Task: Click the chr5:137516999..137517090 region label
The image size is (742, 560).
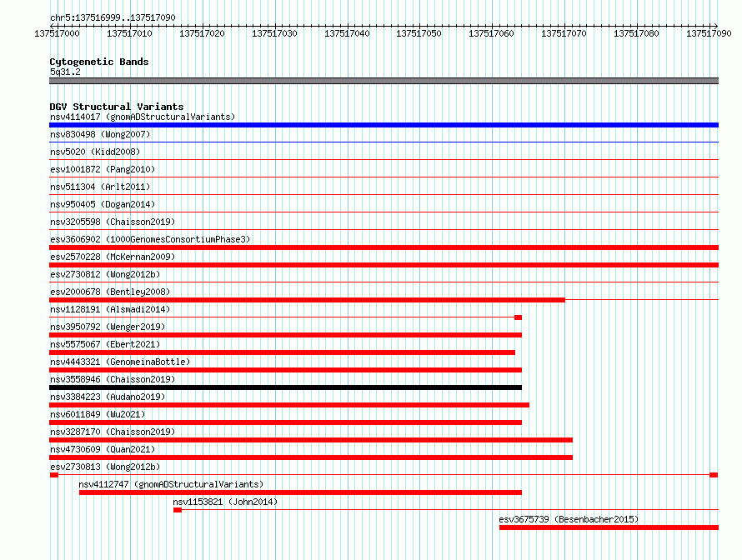Action: point(113,17)
